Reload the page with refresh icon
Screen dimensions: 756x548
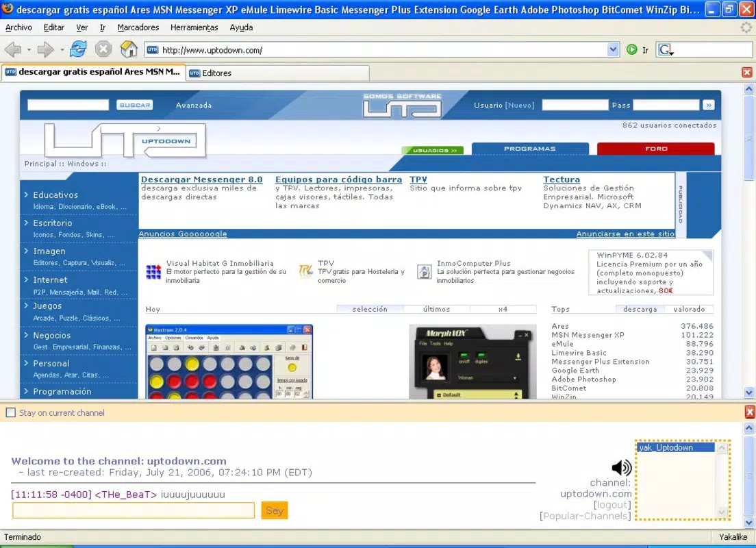(78, 49)
